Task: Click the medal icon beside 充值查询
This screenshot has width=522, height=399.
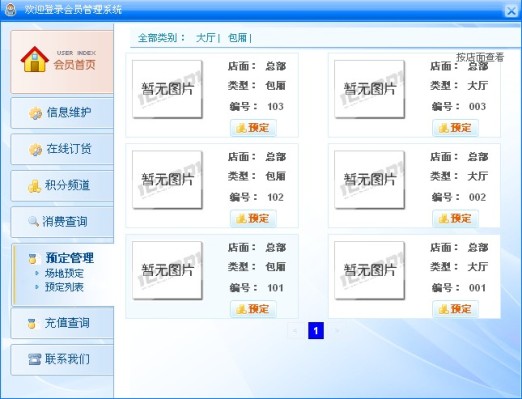Action: pos(32,323)
